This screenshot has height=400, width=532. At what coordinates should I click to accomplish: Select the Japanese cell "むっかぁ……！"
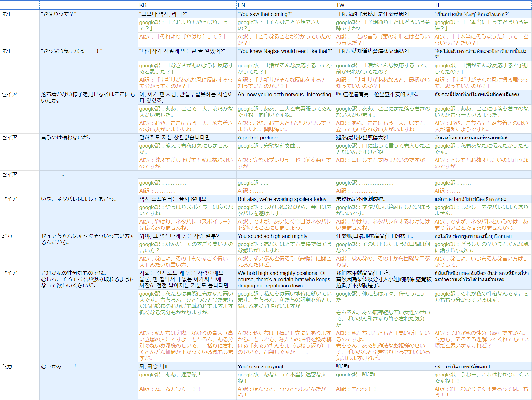(x=89, y=366)
